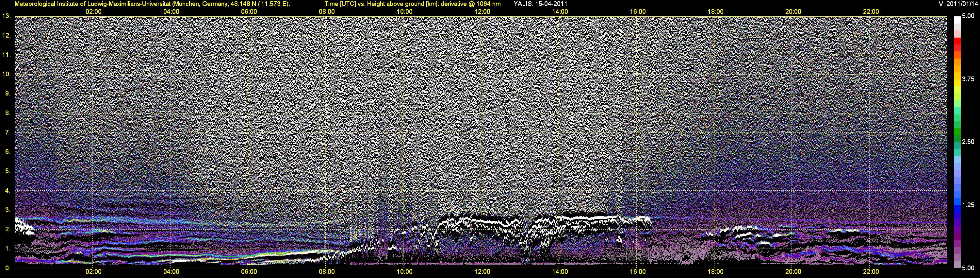Click 18:00 on the lower time axis

(x=715, y=271)
